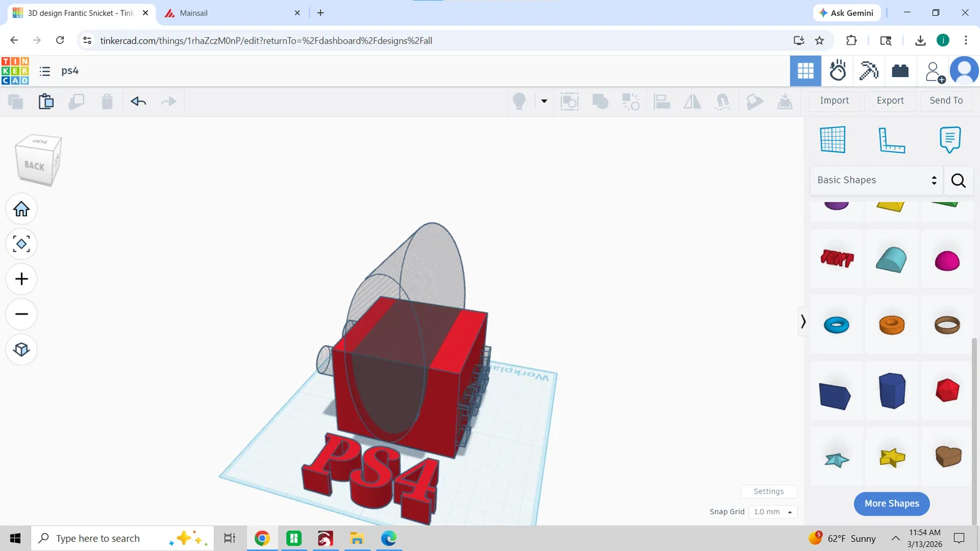Click the view cube BACK face

tap(34, 166)
